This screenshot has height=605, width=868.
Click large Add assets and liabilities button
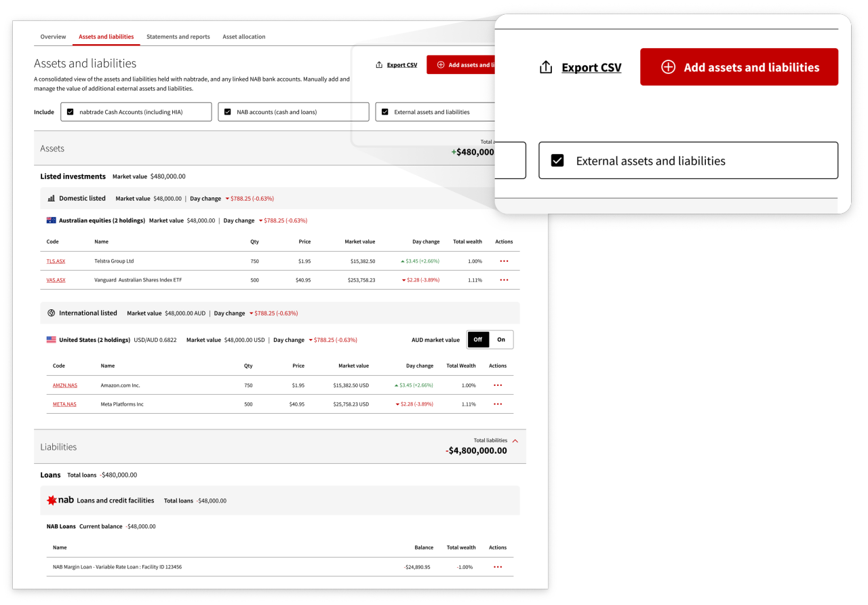click(x=739, y=66)
